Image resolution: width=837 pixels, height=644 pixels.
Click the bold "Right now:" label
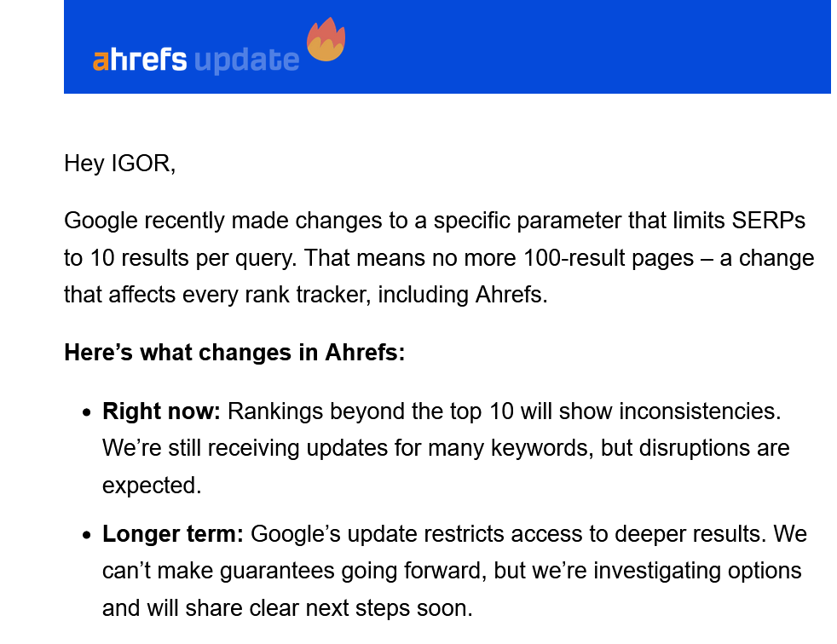point(161,411)
